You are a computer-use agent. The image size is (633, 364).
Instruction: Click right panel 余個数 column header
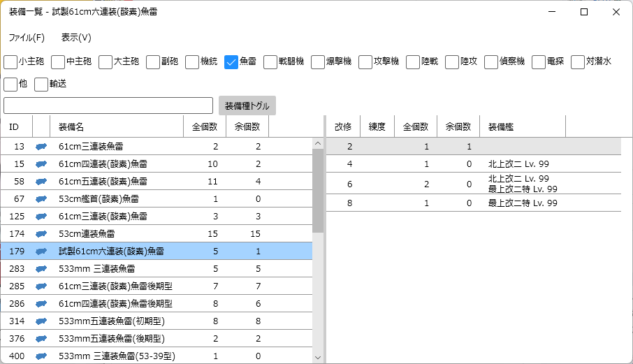[x=458, y=126]
